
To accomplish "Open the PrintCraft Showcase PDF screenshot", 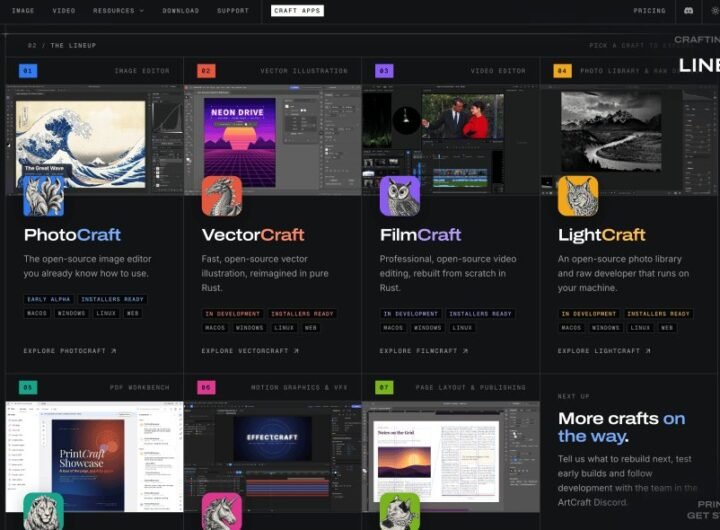I will [x=94, y=457].
